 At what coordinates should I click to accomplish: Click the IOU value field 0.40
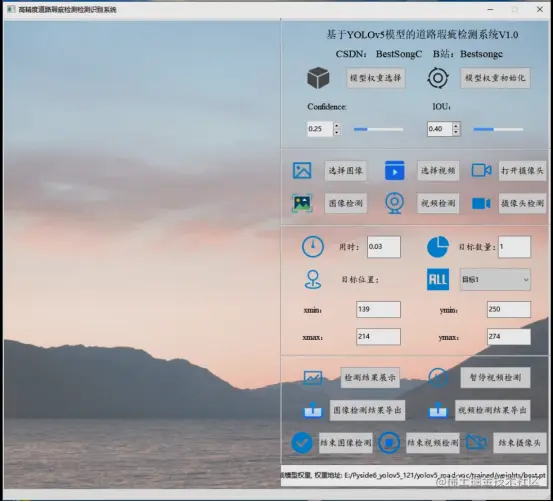[440, 129]
